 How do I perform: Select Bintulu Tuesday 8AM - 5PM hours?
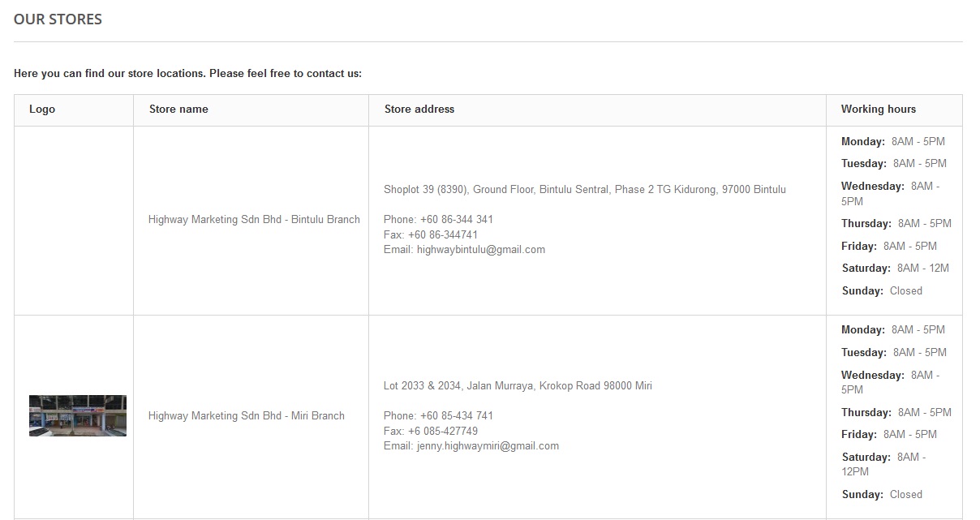[894, 163]
